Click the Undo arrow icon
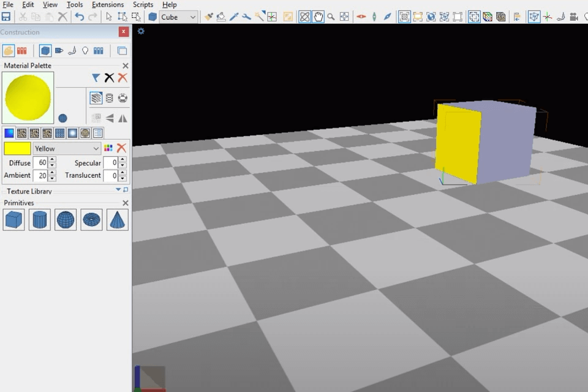The width and height of the screenshot is (588, 392). pos(80,17)
